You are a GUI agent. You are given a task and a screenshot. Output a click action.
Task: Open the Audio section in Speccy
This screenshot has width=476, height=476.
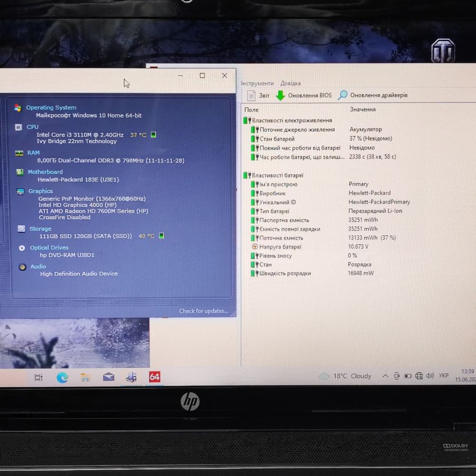(x=38, y=266)
